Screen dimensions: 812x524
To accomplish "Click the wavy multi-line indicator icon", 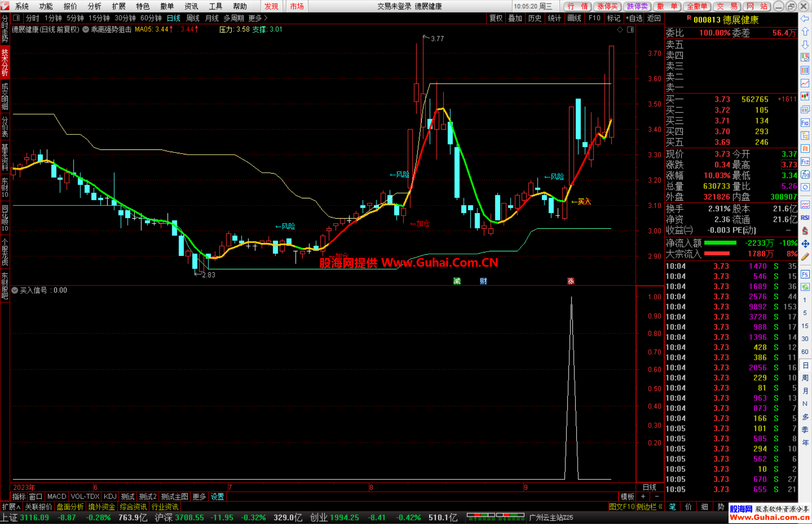I will [805, 205].
